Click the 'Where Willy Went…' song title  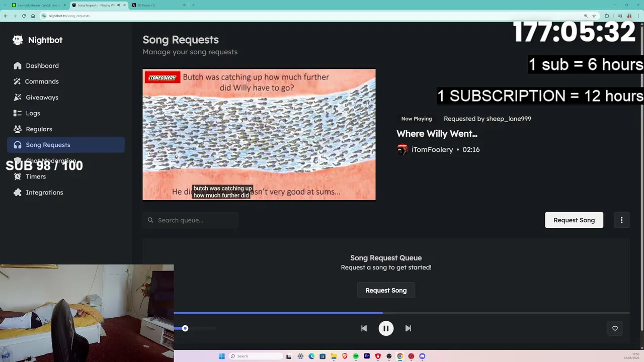point(437,134)
